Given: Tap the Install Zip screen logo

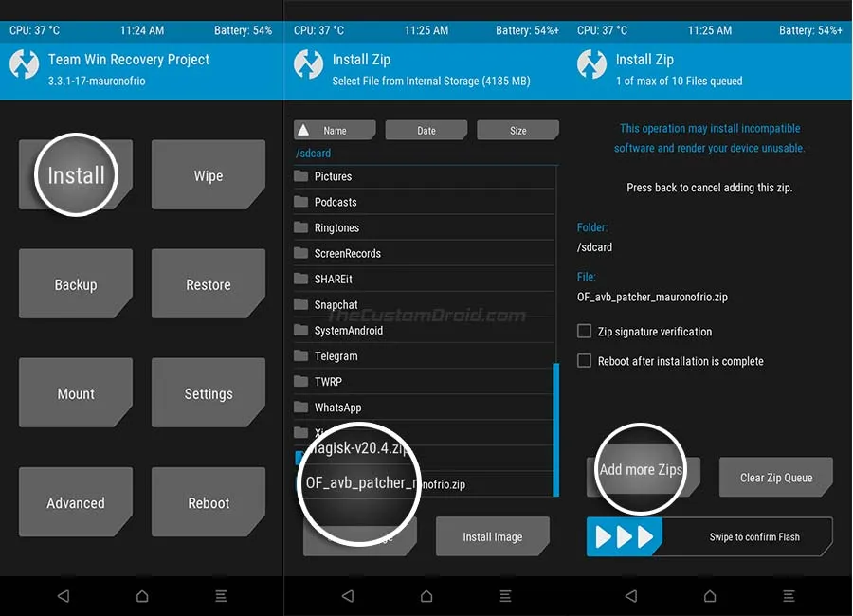Looking at the screenshot, I should pyautogui.click(x=591, y=68).
